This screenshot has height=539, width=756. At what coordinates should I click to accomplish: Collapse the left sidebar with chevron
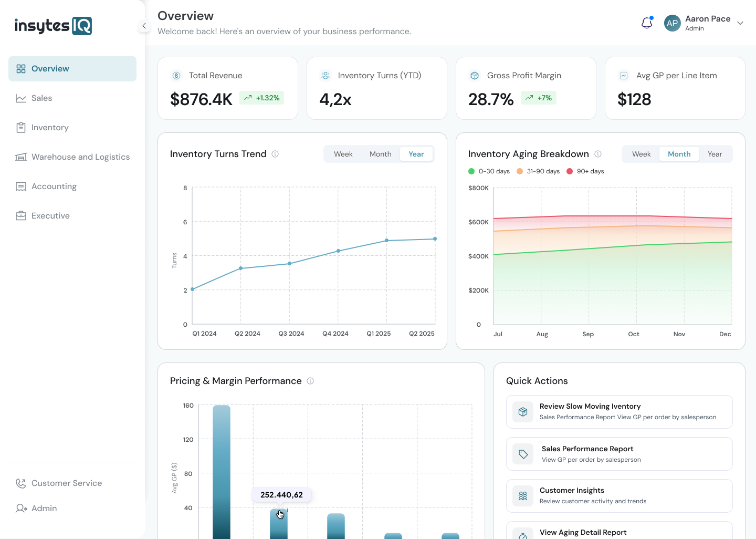coord(144,25)
